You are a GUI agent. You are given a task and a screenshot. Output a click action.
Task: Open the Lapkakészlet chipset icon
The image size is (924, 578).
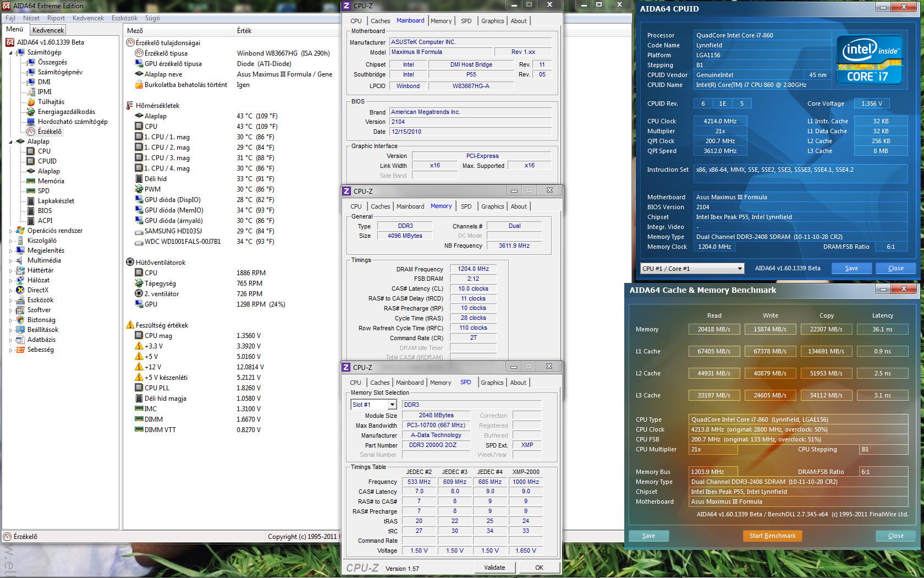31,201
